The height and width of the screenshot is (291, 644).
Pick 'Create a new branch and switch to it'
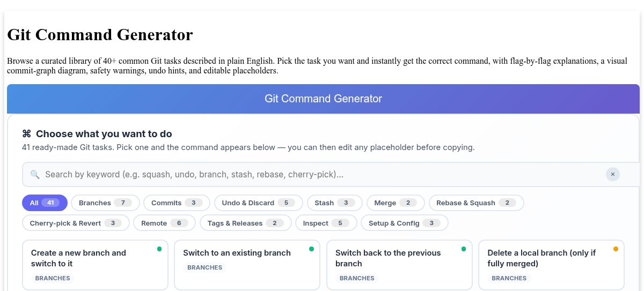95,265
